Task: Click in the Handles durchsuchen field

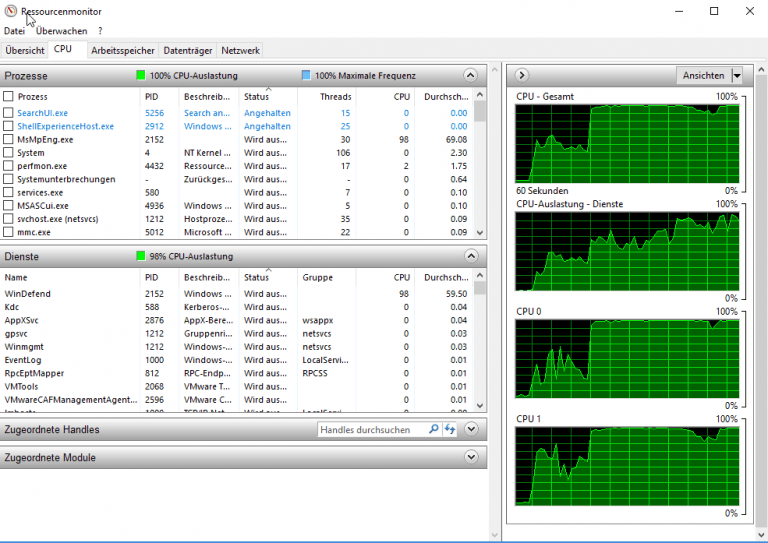Action: (372, 429)
